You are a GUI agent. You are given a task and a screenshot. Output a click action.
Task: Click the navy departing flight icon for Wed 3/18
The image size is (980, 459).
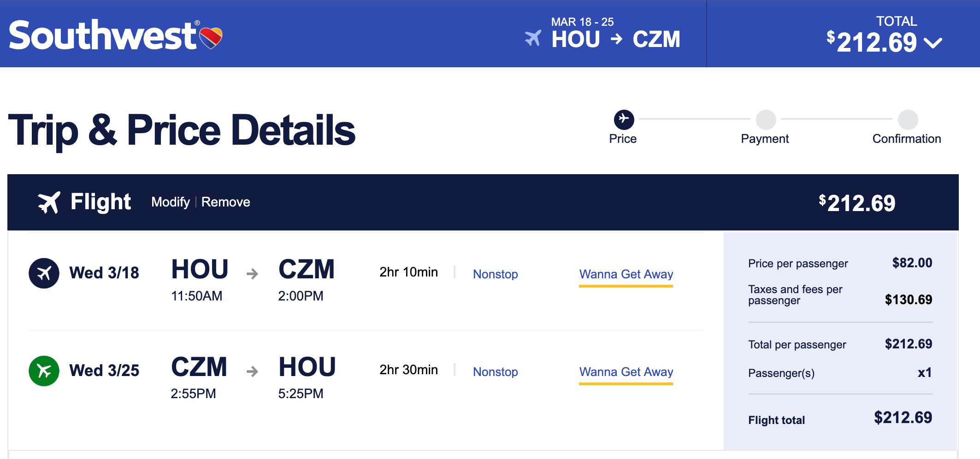pyautogui.click(x=44, y=273)
